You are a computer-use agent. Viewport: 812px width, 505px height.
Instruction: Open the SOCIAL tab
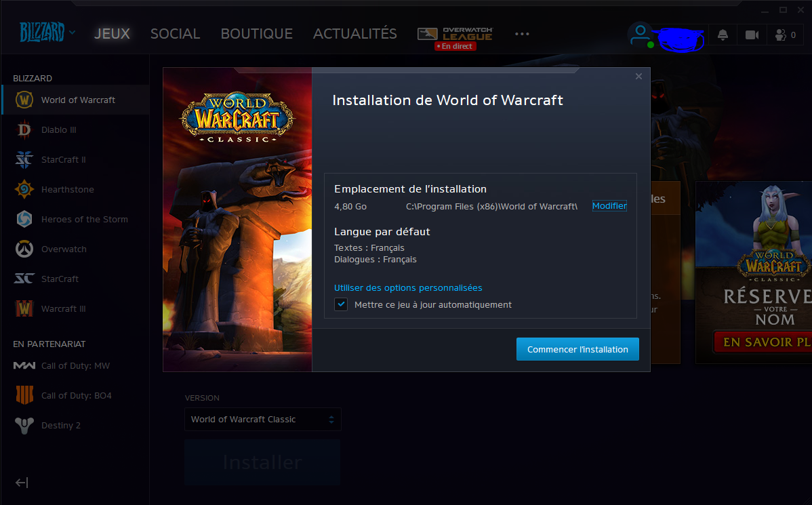pyautogui.click(x=175, y=34)
